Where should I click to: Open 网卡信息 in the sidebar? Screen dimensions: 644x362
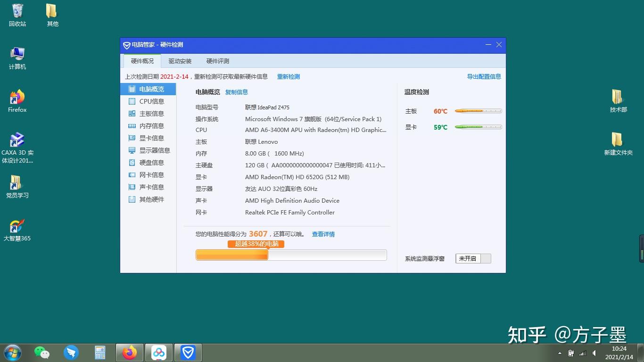pos(148,175)
